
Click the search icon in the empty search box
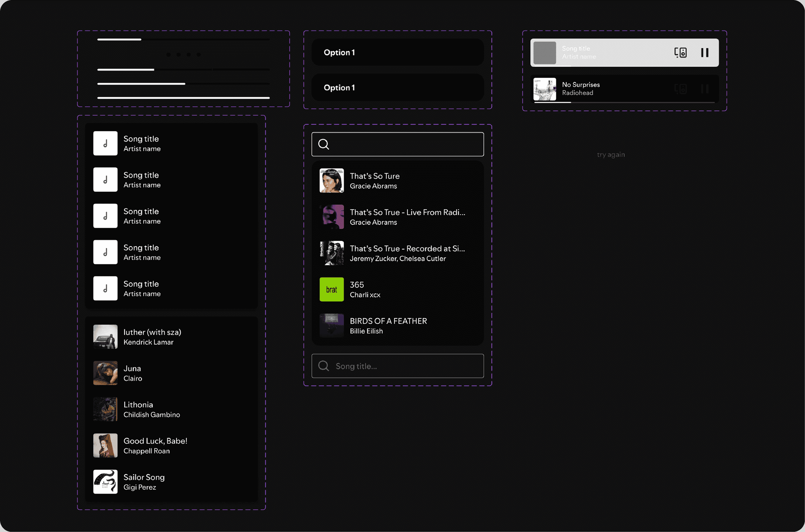point(324,144)
